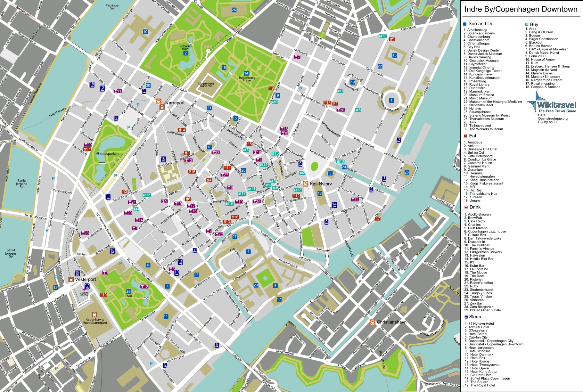Click Drink marker 25 on Højbro Plads
The width and height of the screenshot is (583, 392).
(x=256, y=202)
